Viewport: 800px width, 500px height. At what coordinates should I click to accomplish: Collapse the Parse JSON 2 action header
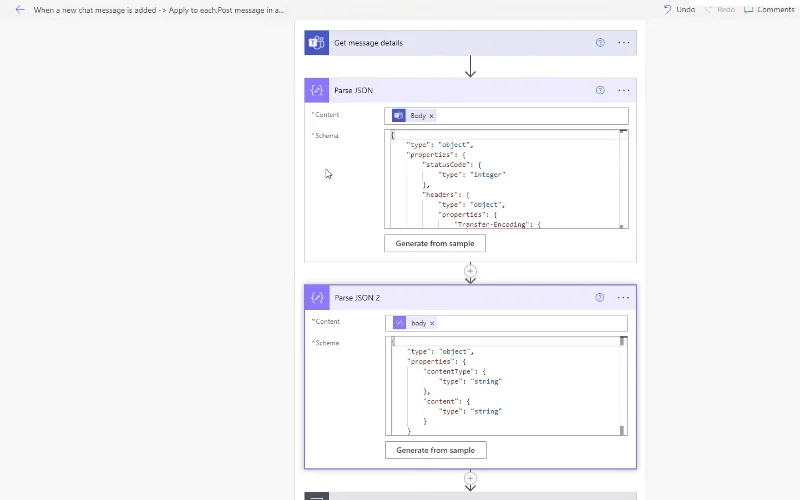pyautogui.click(x=470, y=297)
